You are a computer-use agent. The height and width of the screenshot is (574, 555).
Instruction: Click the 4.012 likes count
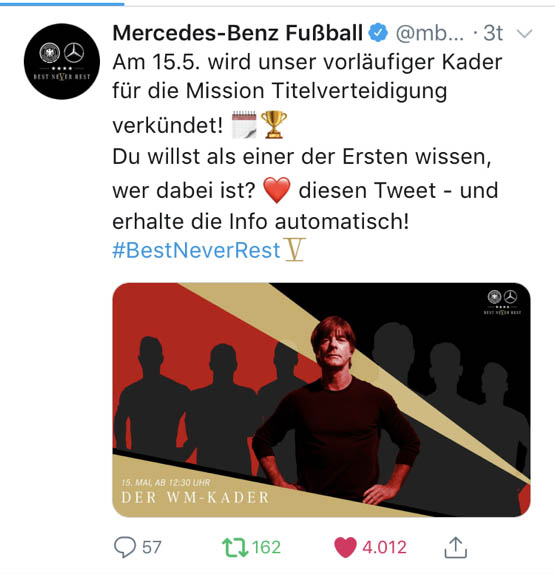pyautogui.click(x=384, y=547)
